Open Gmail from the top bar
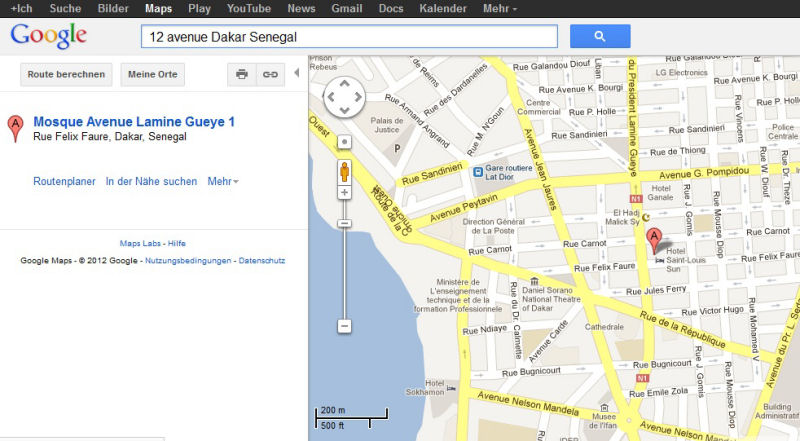The width and height of the screenshot is (800, 441). (x=347, y=8)
